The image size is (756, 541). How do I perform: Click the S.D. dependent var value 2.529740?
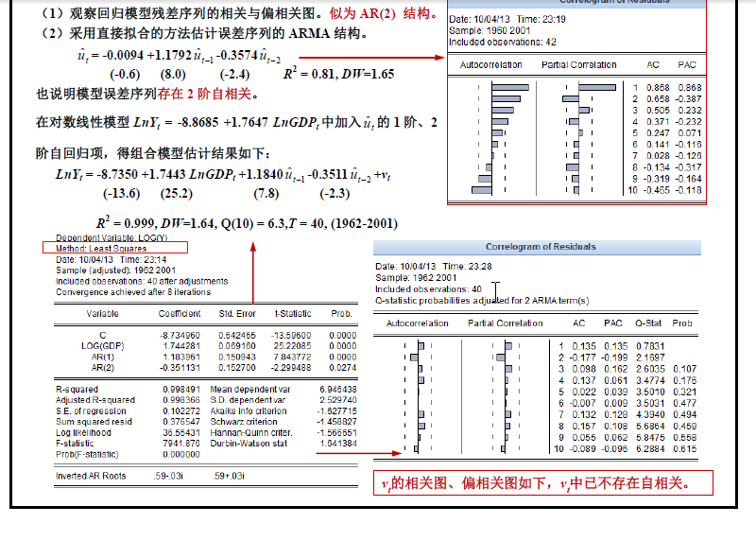point(338,400)
